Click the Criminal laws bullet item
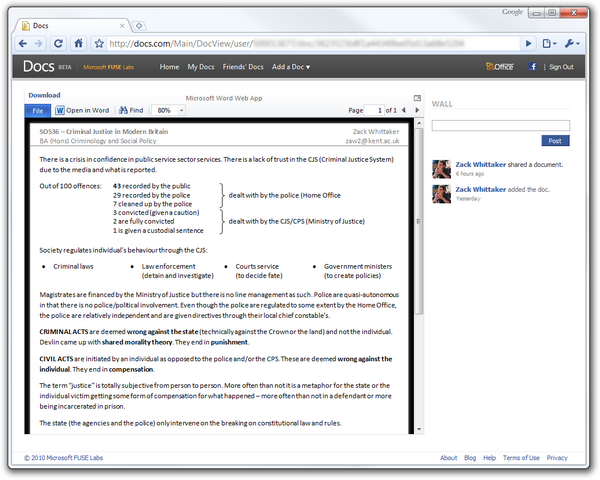 73,266
